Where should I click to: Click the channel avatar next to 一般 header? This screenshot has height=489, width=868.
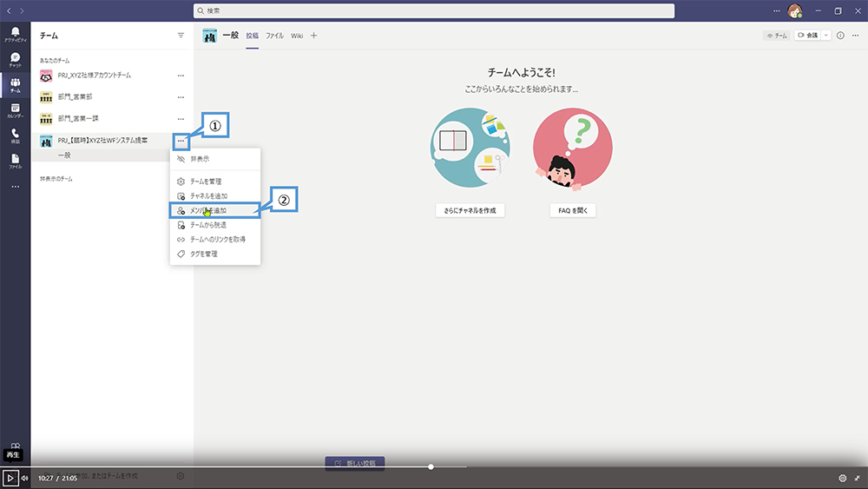pos(209,36)
